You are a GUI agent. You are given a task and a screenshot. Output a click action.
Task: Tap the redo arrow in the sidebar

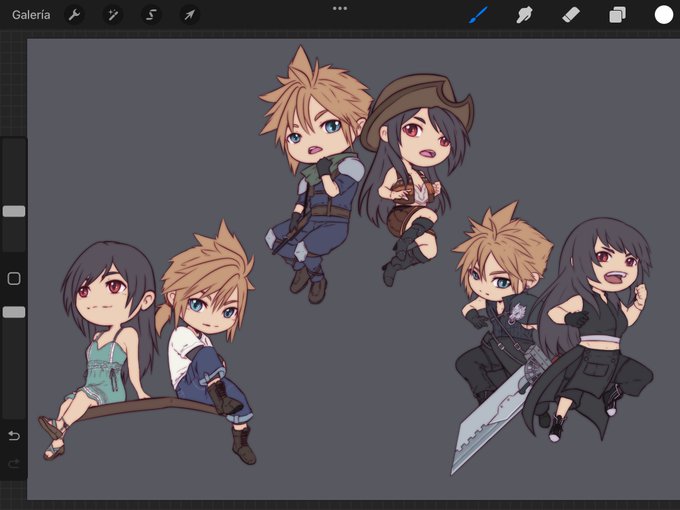coord(14,464)
